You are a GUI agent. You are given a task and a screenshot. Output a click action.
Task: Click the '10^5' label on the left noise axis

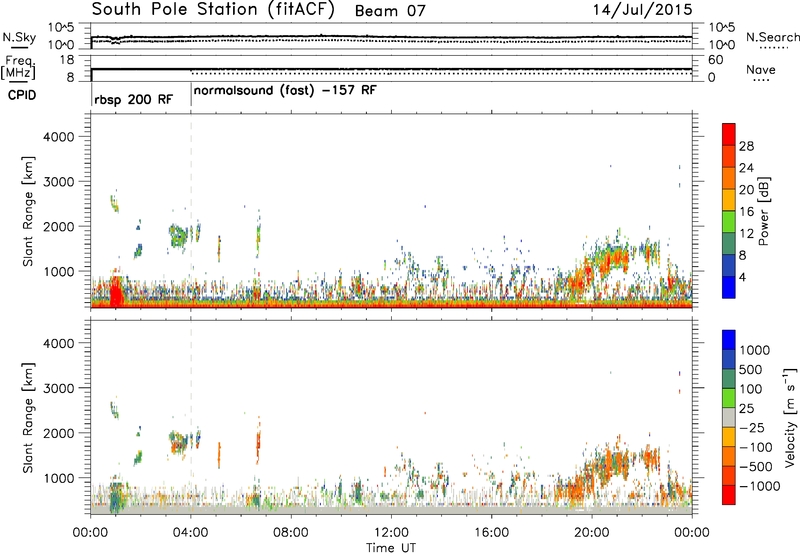tap(61, 27)
